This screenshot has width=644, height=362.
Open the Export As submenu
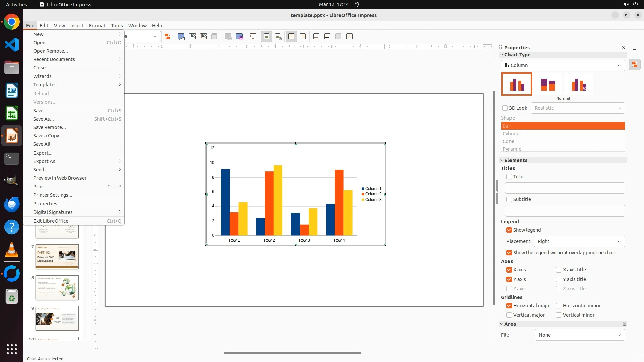[44, 161]
